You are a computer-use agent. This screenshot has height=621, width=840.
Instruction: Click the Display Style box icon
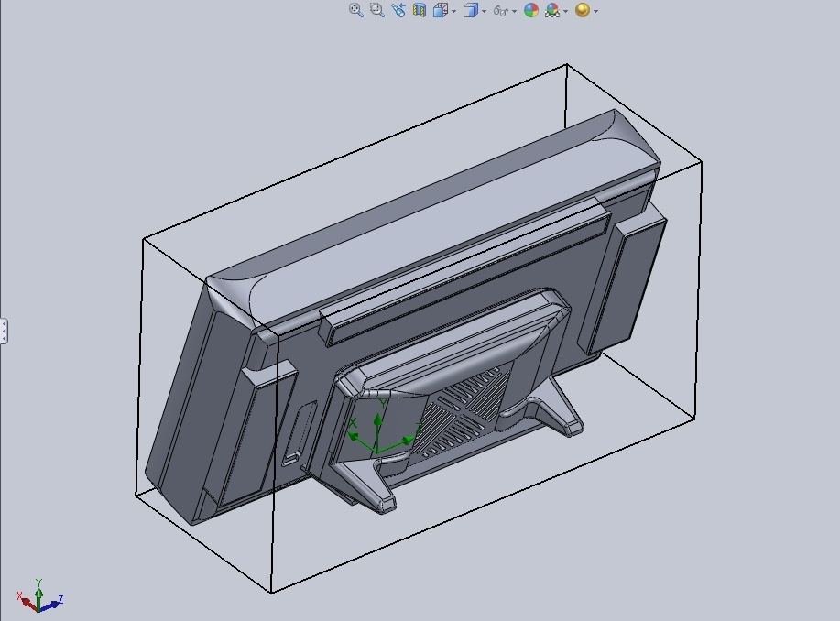click(x=470, y=10)
